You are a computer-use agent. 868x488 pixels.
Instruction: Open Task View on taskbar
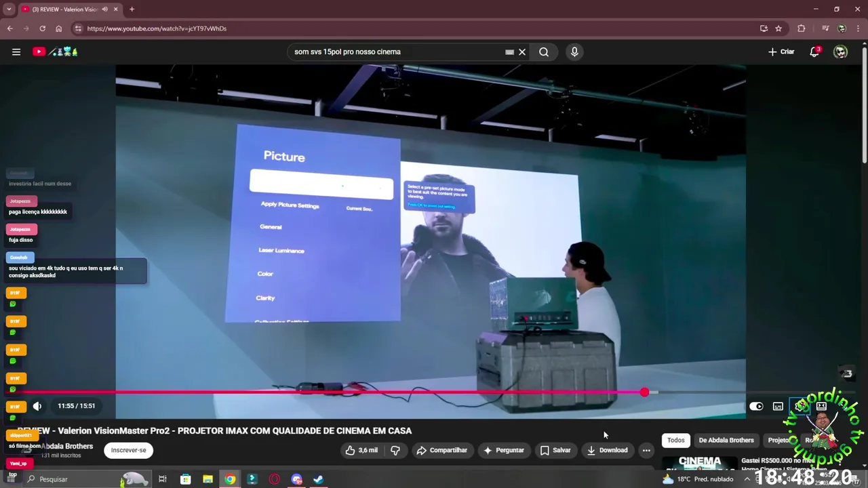pyautogui.click(x=163, y=479)
